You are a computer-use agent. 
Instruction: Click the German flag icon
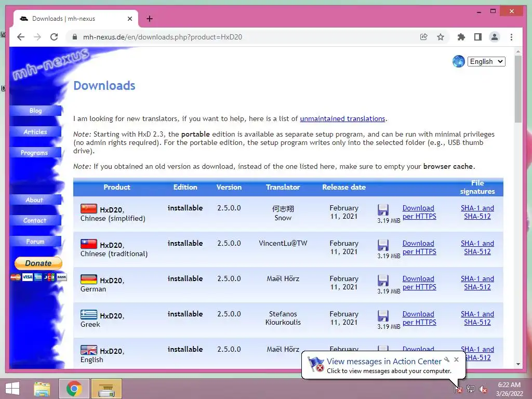pos(88,279)
